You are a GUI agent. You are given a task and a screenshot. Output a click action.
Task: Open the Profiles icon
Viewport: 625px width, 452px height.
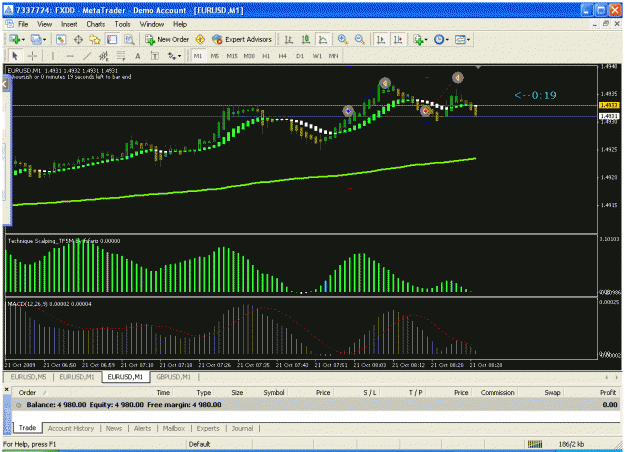[36, 39]
